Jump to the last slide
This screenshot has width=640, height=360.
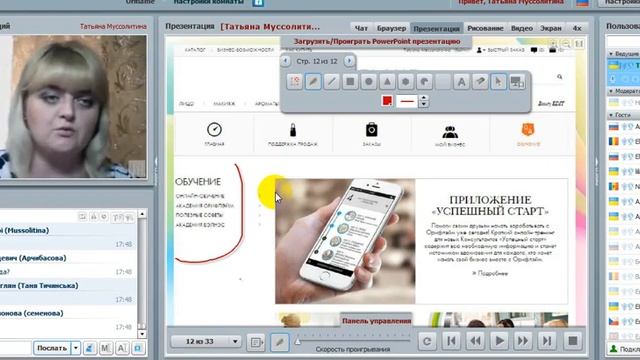pyautogui.click(x=547, y=341)
